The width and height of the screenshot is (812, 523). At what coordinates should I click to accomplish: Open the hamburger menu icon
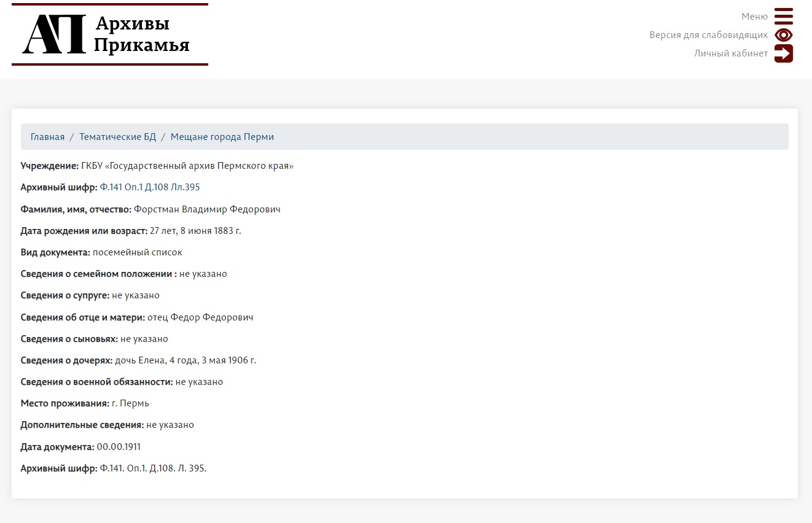point(783,16)
